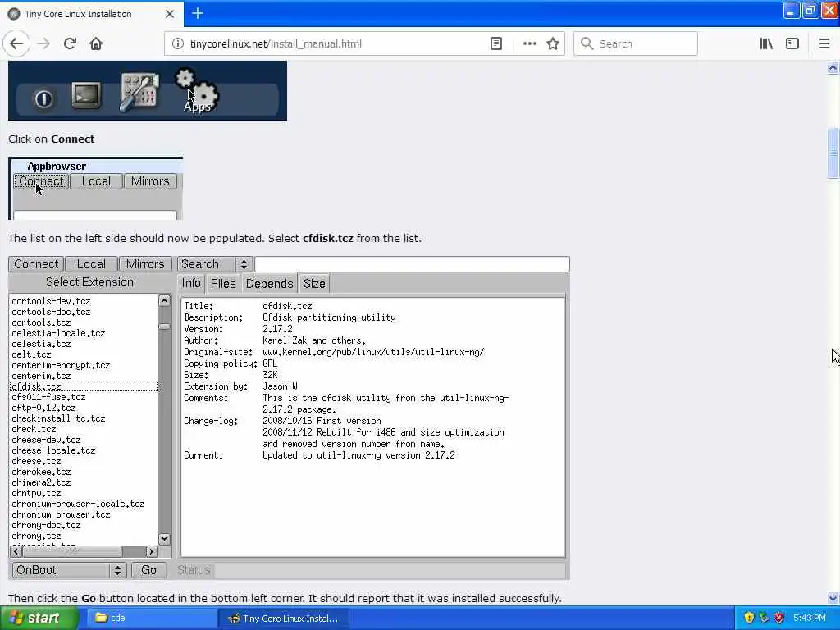The image size is (840, 630).
Task: Open the OnBoot install mode dropdown
Action: tap(69, 570)
